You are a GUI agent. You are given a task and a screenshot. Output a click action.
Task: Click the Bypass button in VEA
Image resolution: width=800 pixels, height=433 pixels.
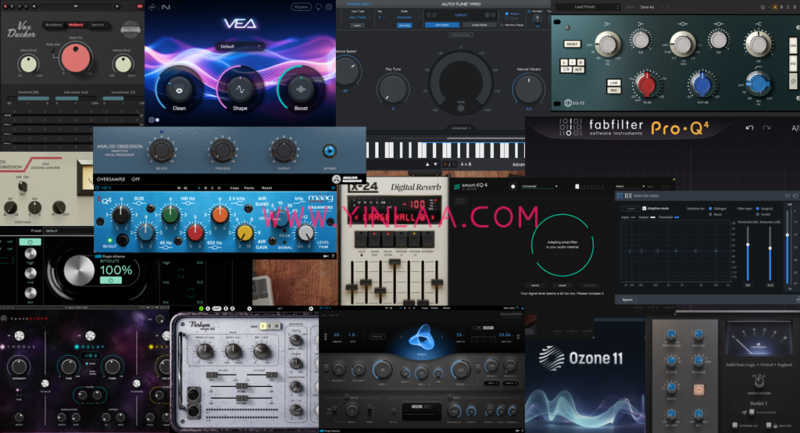[x=302, y=8]
